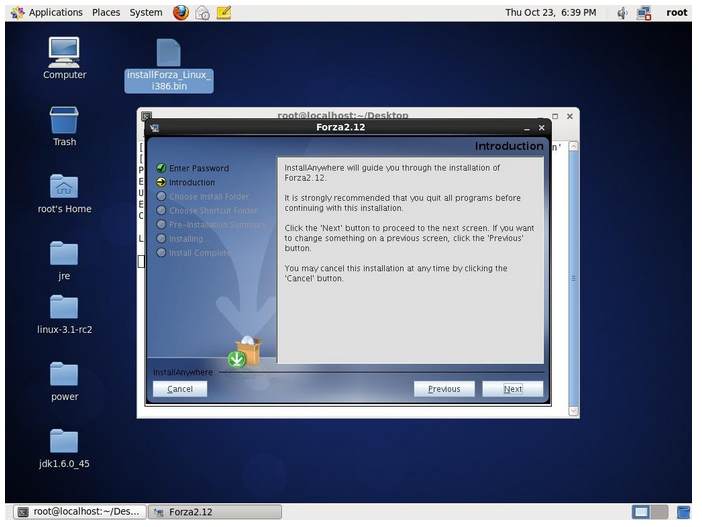Click the bottom panel trash applet icon

683,512
